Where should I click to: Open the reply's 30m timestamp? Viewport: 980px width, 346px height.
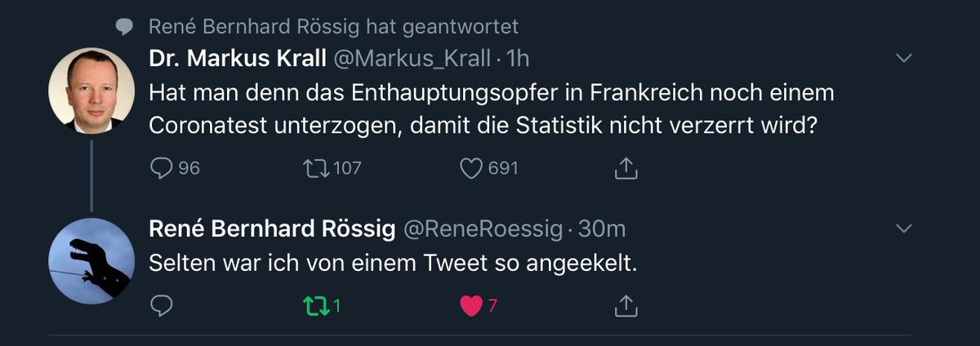point(602,229)
